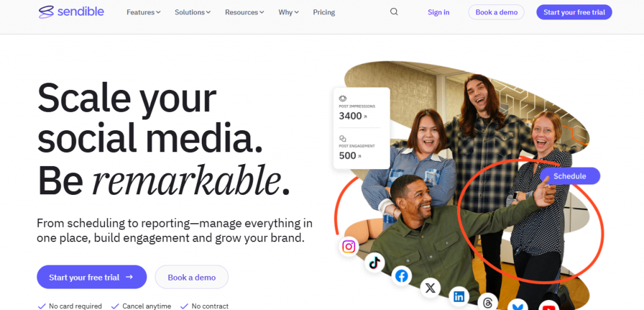Click the X (Twitter) icon
644x310 pixels.
(430, 288)
